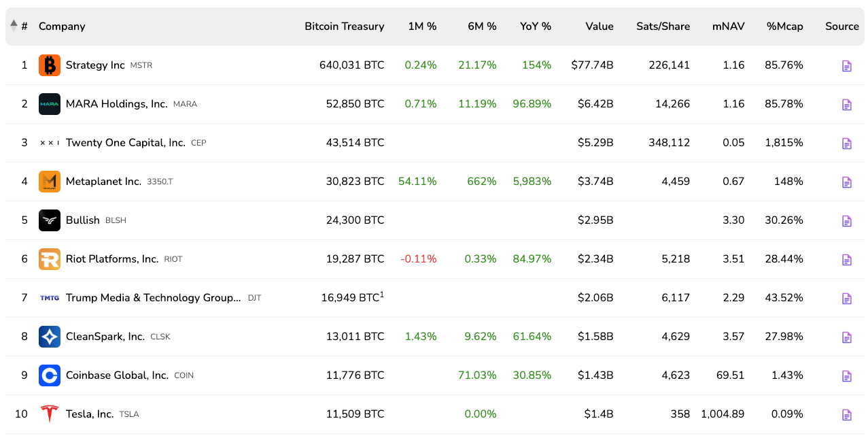
Task: Click the Metaplanet logo icon
Action: point(50,182)
